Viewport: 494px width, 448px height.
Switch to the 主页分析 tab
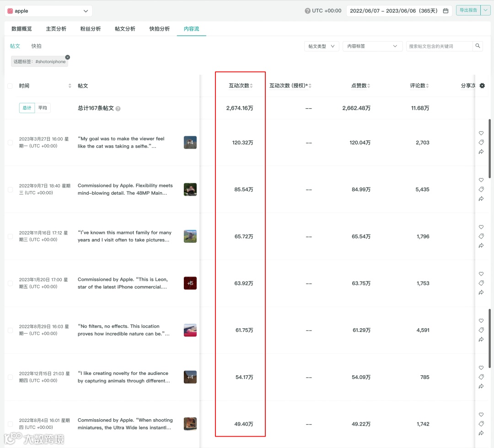56,29
